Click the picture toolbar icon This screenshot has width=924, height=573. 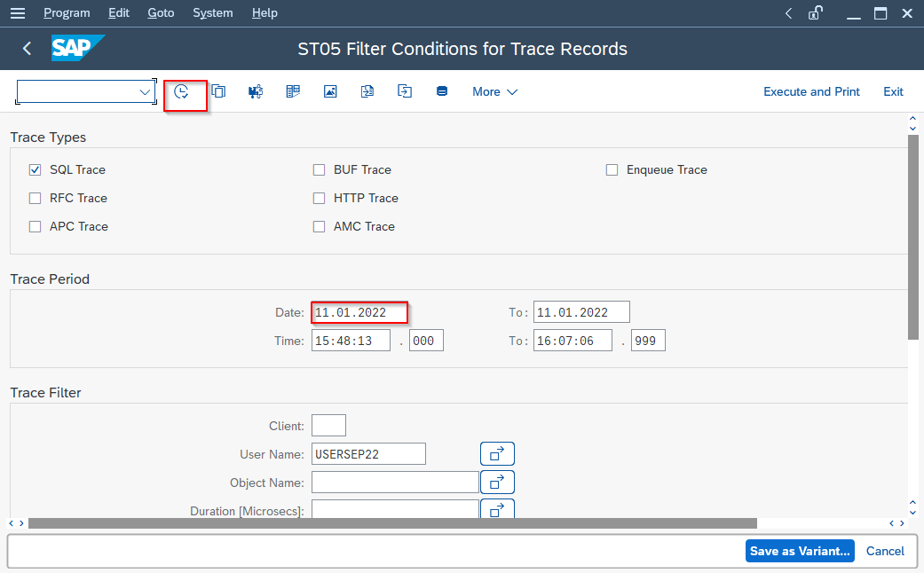coord(330,91)
